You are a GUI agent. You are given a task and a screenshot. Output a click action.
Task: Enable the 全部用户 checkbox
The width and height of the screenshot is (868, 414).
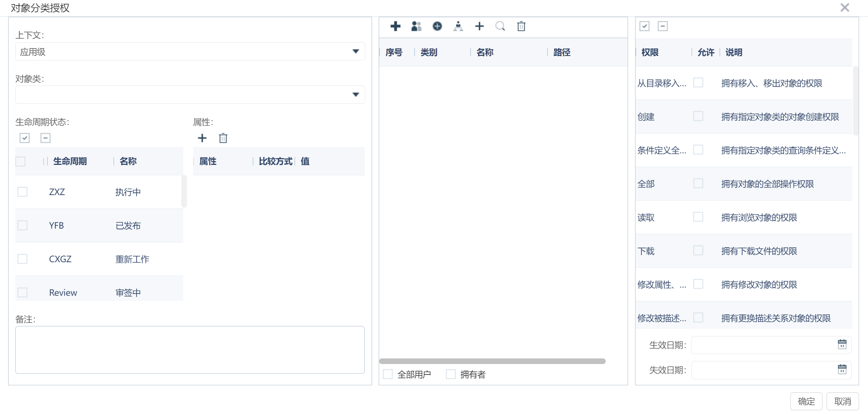(388, 374)
